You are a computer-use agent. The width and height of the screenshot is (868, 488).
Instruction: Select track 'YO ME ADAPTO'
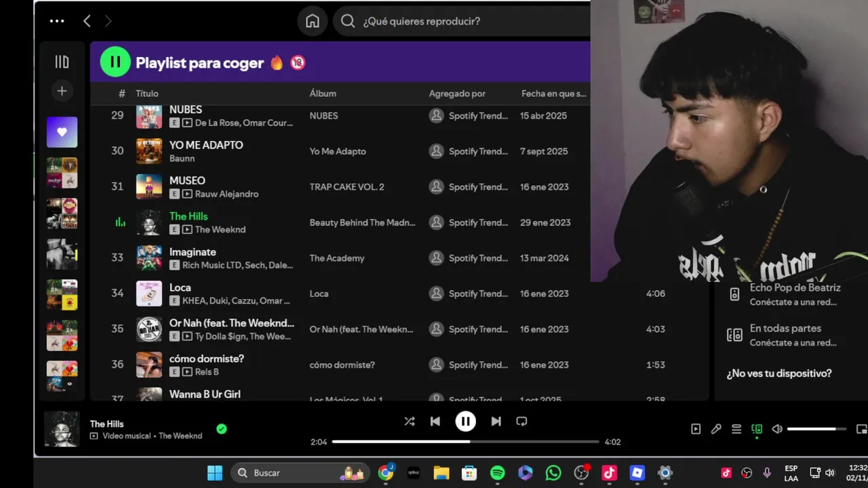pos(206,145)
